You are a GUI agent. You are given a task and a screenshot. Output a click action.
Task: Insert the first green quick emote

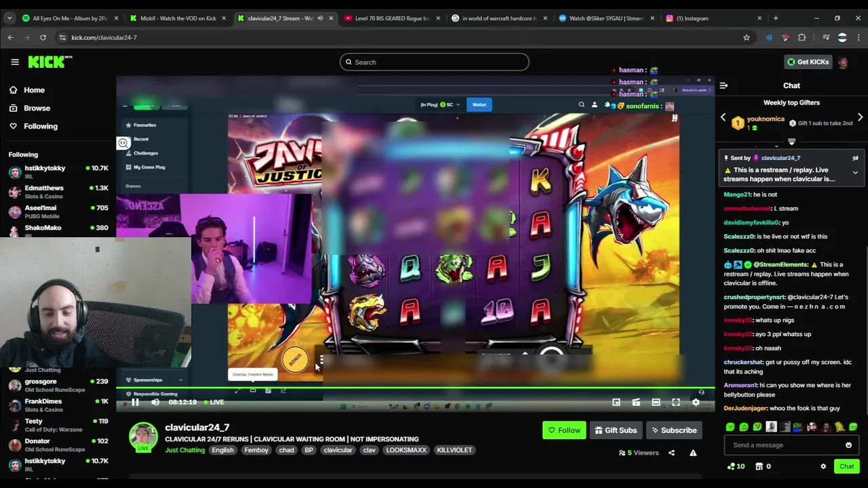click(x=730, y=427)
